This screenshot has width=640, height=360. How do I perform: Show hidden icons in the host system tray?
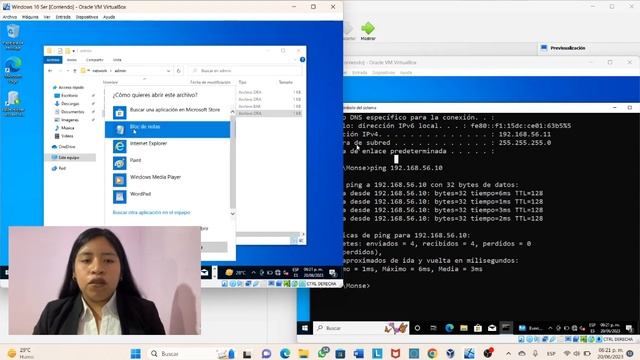point(508,353)
